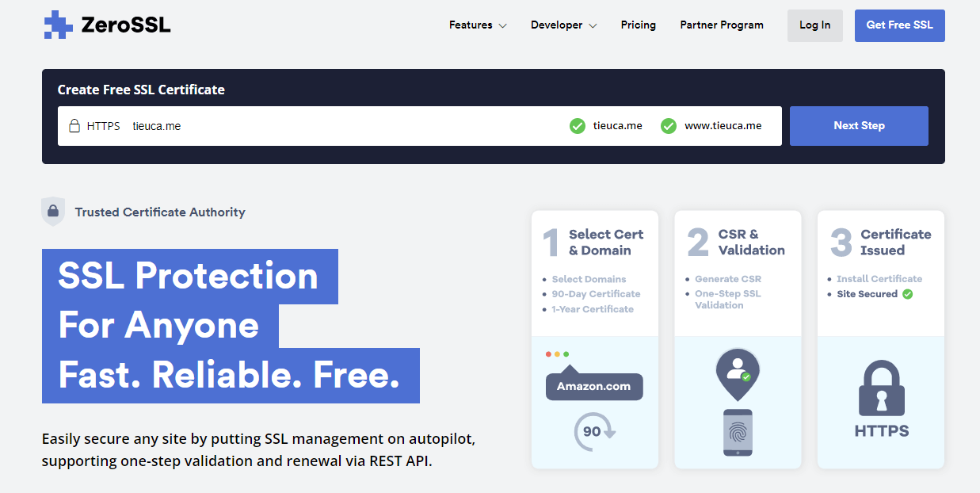
Task: Click the Next Step button
Action: click(859, 126)
